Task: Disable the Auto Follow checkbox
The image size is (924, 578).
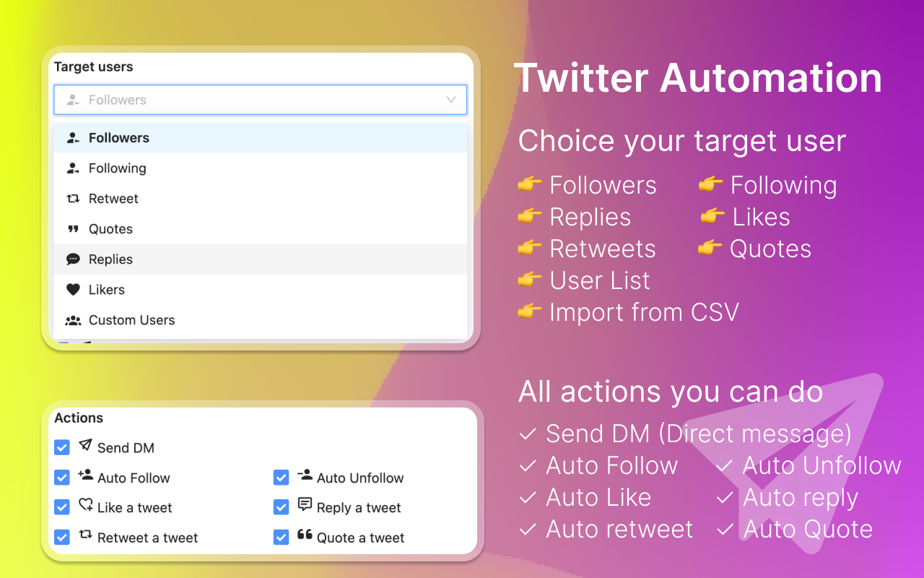Action: [x=61, y=478]
